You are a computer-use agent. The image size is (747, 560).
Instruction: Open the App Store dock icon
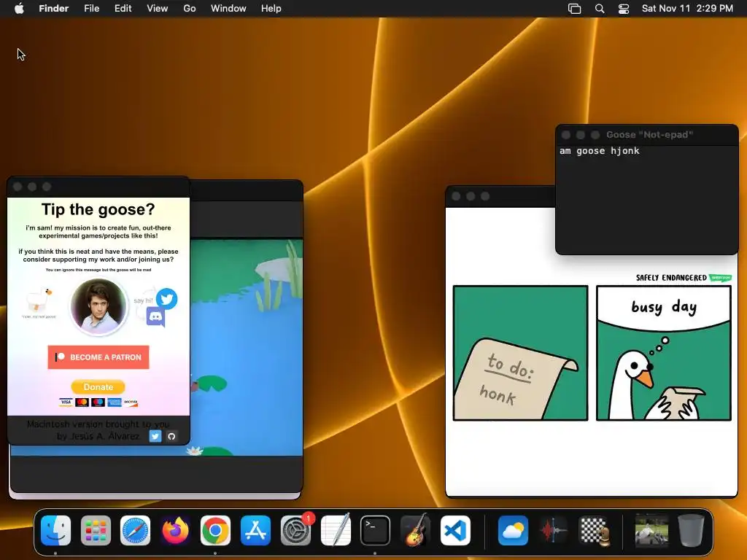[255, 530]
